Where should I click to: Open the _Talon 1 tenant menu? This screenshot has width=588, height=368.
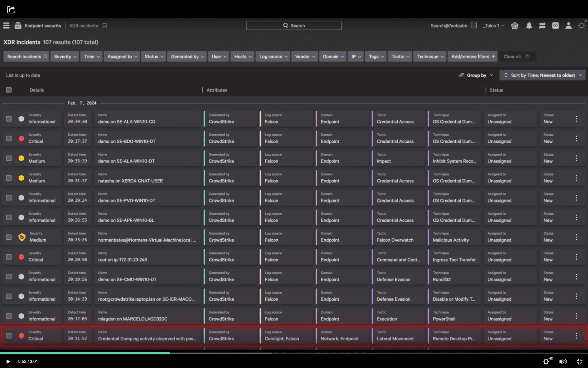pos(493,26)
